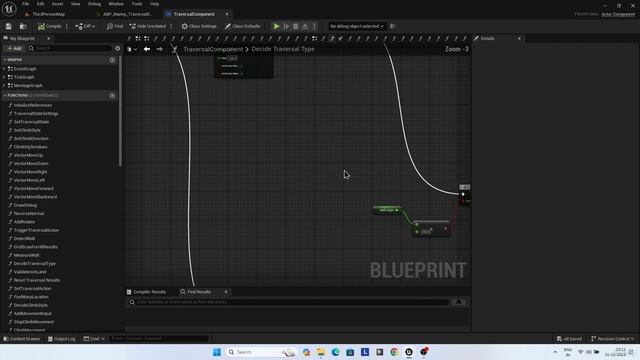Click icon next to debug object dropdown
The height and width of the screenshot is (360, 640).
pyautogui.click(x=393, y=26)
